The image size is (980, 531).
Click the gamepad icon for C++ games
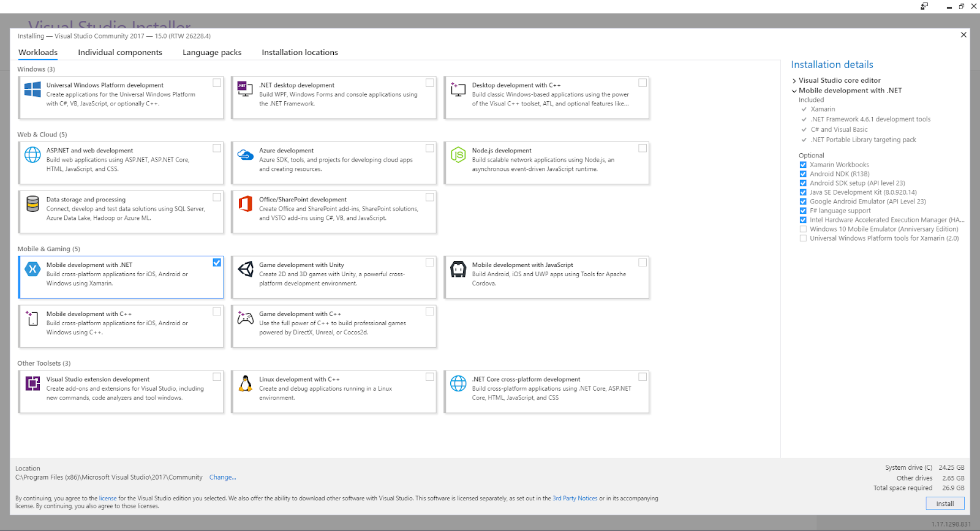[x=245, y=318]
